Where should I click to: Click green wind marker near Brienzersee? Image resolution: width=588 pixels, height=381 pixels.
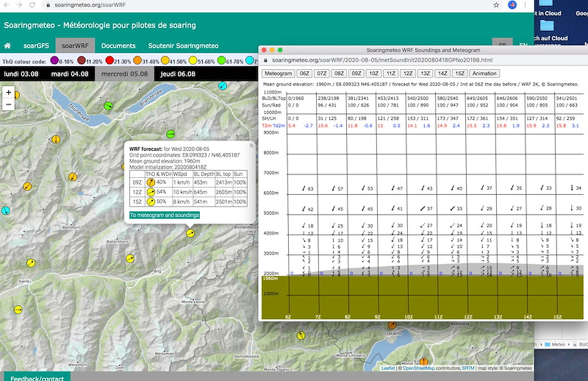(x=108, y=106)
